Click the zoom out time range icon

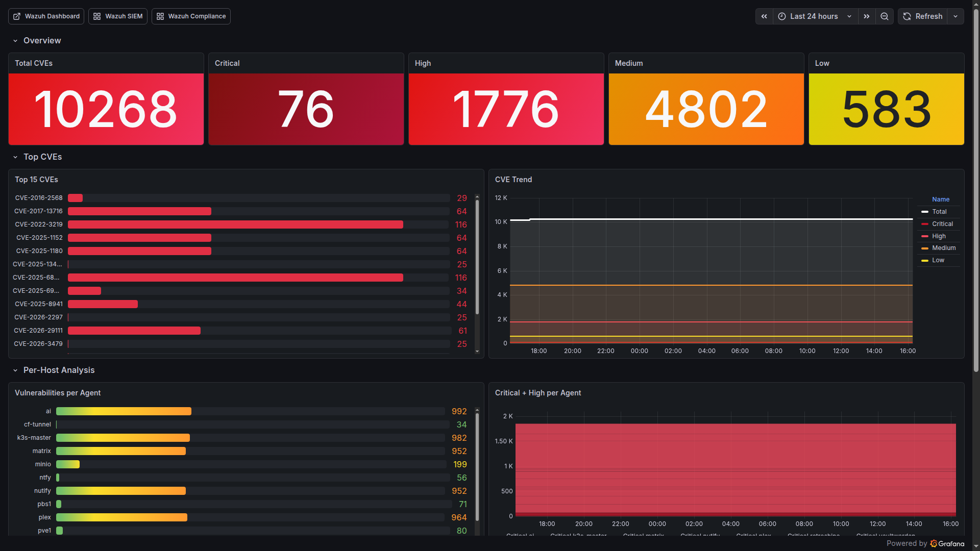pos(885,16)
